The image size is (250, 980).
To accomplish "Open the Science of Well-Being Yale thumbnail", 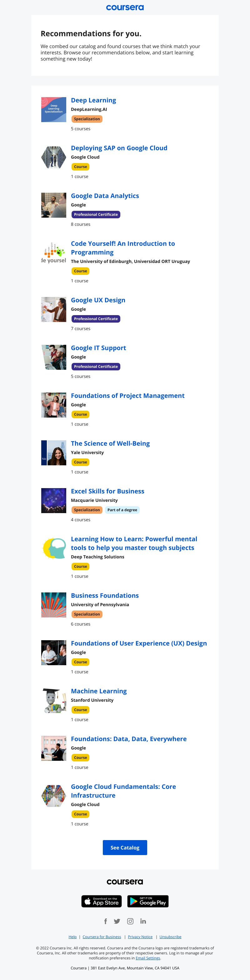I will click(54, 453).
